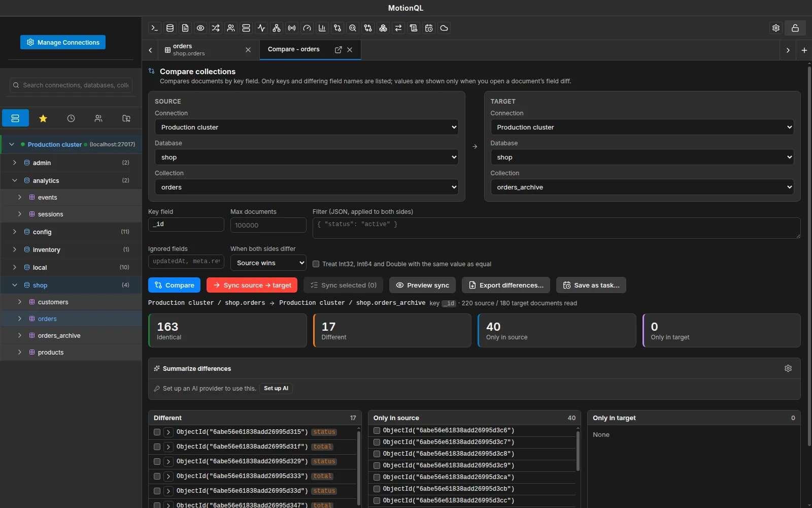Screen dimensions: 812x508
Task: Open the shell terminal icon in toolbar
Action: click(155, 28)
